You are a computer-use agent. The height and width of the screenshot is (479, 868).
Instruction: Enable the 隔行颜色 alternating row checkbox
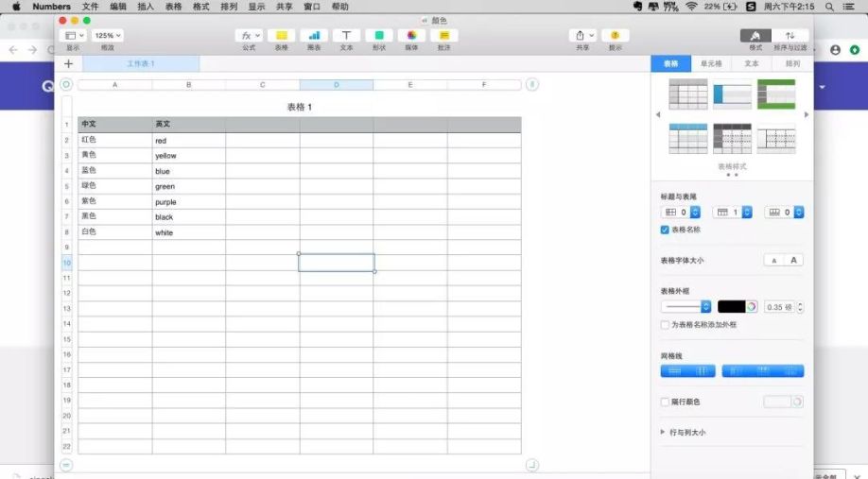(665, 402)
